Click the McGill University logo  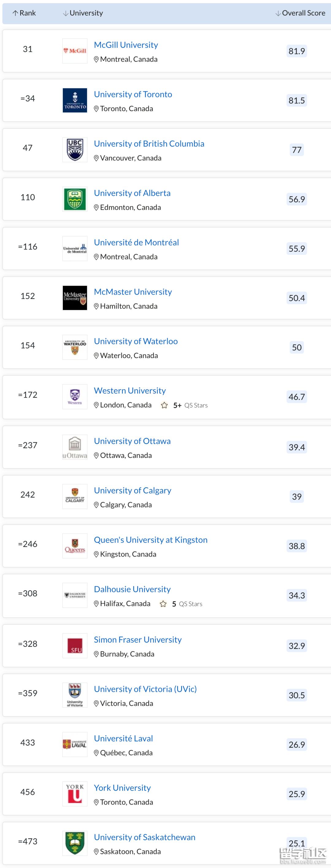tap(75, 51)
